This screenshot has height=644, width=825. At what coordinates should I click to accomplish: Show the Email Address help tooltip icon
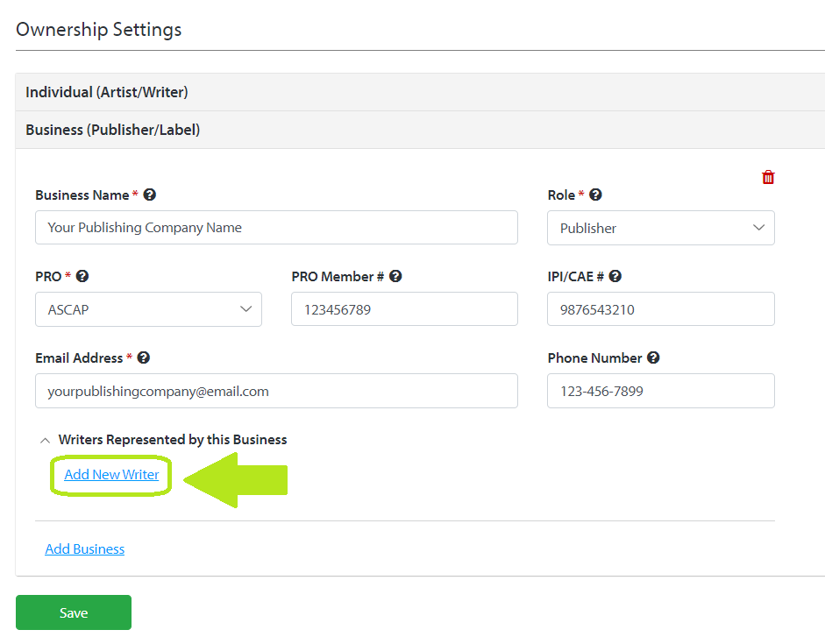[143, 357]
